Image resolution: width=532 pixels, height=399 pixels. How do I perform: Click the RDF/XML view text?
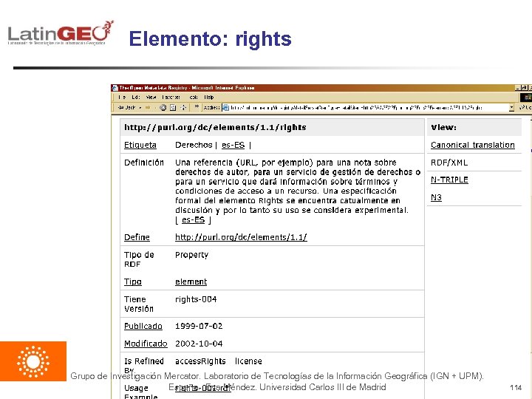coord(449,163)
